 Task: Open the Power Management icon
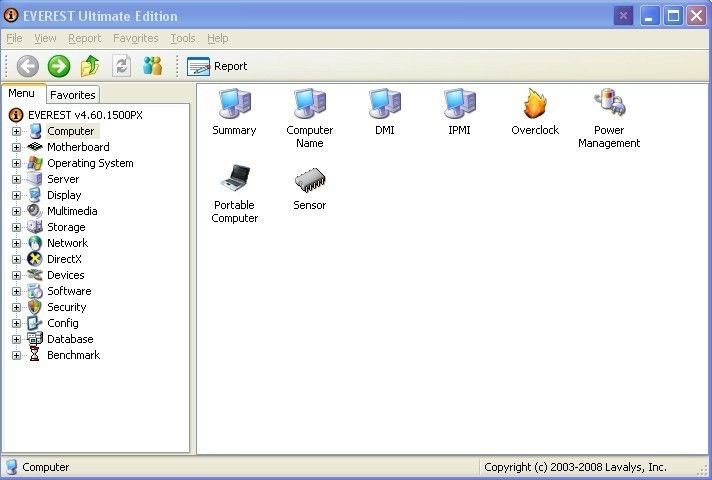(609, 104)
